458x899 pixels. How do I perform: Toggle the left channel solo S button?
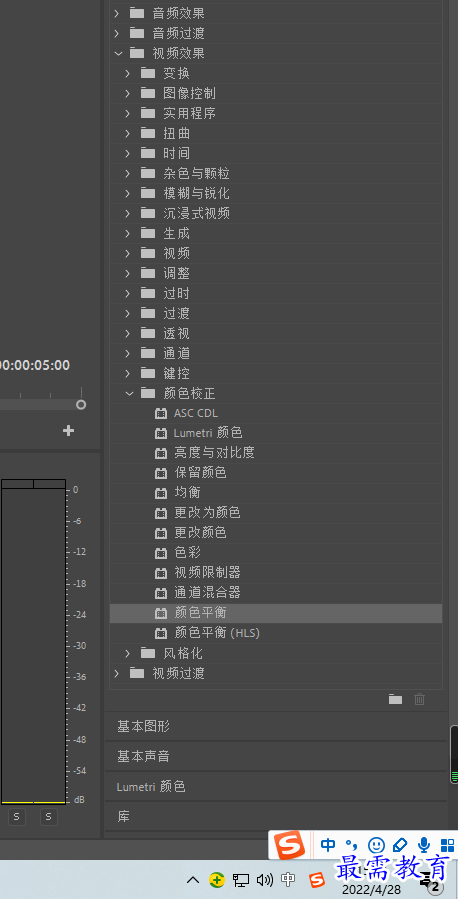click(16, 816)
